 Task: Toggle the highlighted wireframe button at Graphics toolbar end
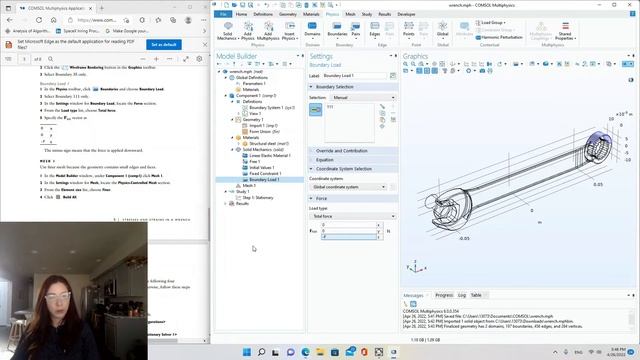coord(627,64)
